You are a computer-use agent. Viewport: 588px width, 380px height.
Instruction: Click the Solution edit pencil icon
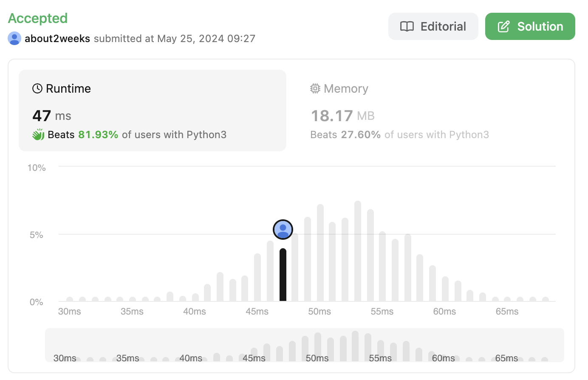click(x=503, y=26)
